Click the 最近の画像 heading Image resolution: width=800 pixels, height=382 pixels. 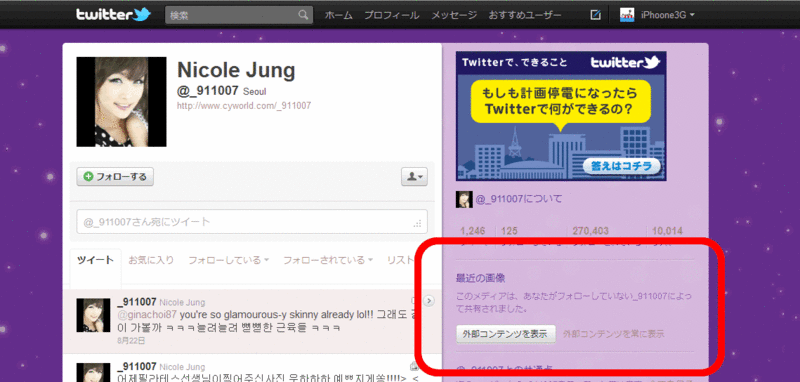click(x=480, y=278)
